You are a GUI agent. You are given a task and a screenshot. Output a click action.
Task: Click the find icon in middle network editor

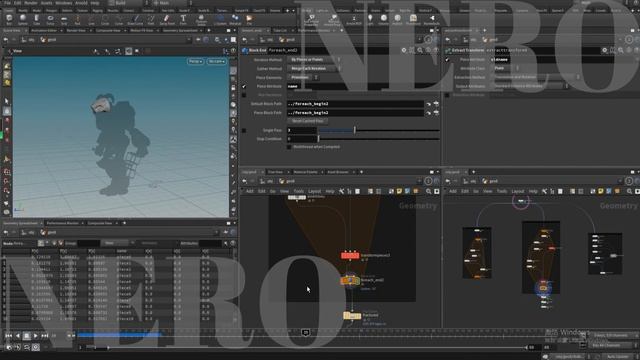(x=429, y=191)
